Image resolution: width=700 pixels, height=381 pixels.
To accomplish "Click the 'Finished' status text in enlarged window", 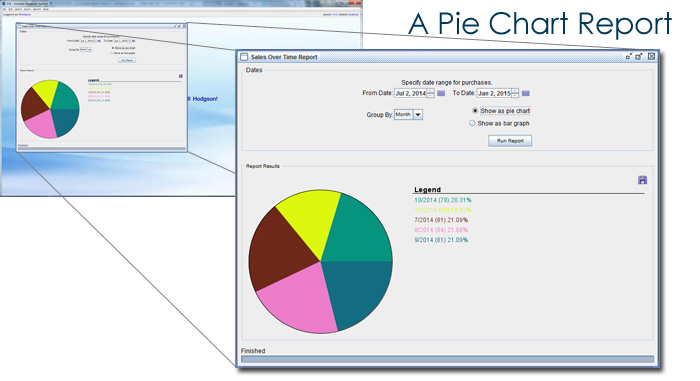I will (x=253, y=351).
